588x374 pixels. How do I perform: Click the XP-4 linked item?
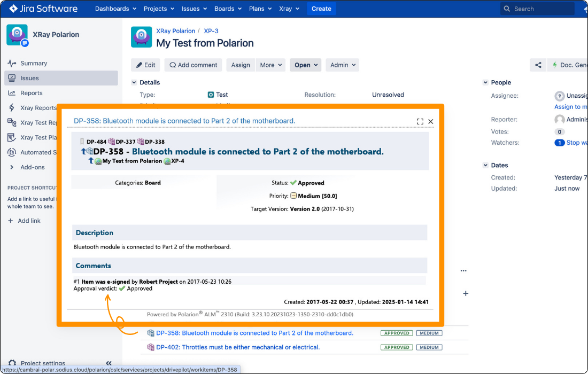click(178, 161)
